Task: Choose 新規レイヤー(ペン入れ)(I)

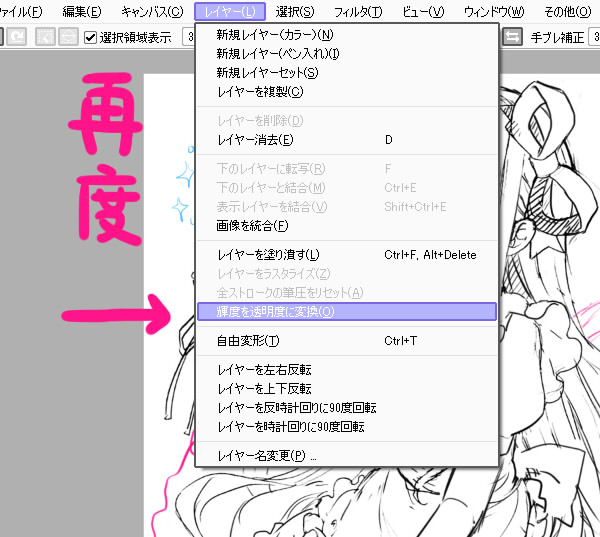Action: pyautogui.click(x=347, y=54)
